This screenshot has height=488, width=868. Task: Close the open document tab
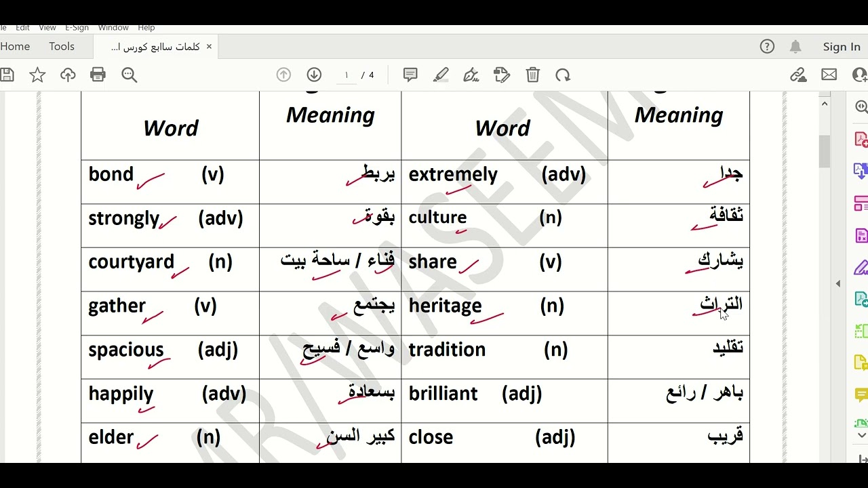[209, 46]
